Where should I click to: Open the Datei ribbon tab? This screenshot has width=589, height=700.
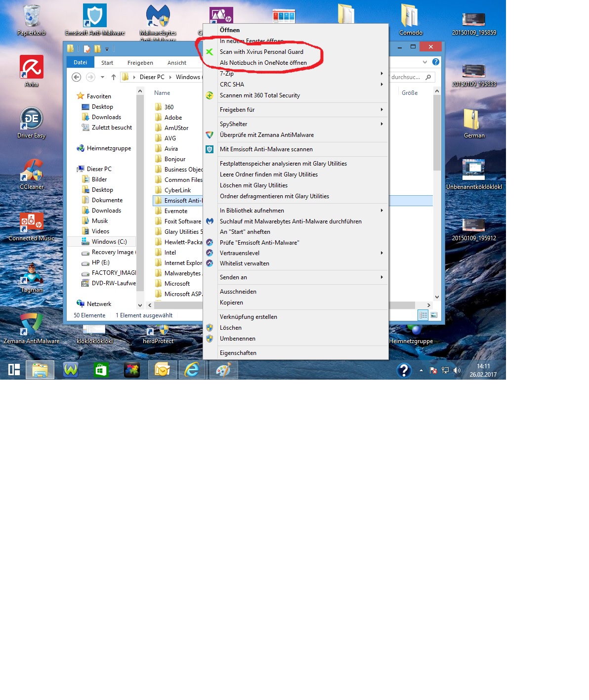click(81, 62)
